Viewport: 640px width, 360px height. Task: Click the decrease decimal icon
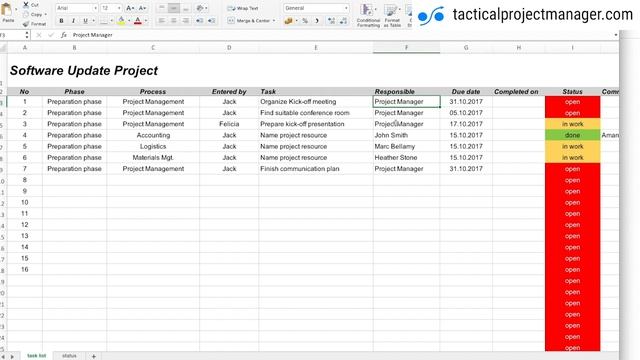pyautogui.click(x=343, y=20)
